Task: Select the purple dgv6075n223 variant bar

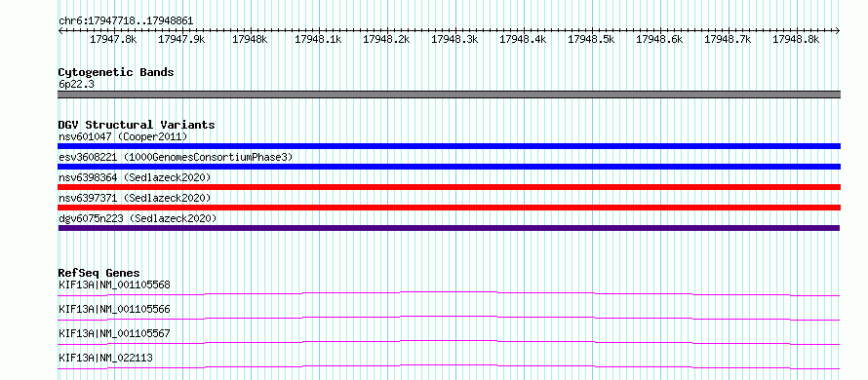Action: (x=449, y=228)
